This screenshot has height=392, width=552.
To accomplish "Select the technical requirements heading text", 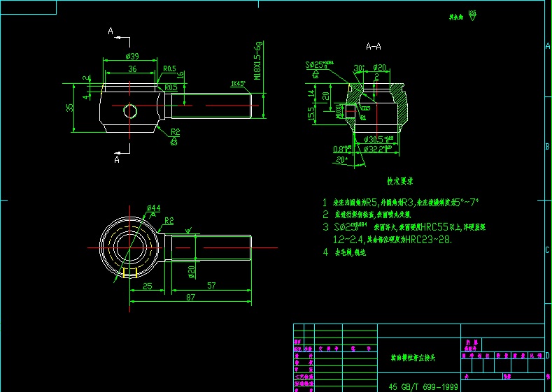I will point(400,182).
